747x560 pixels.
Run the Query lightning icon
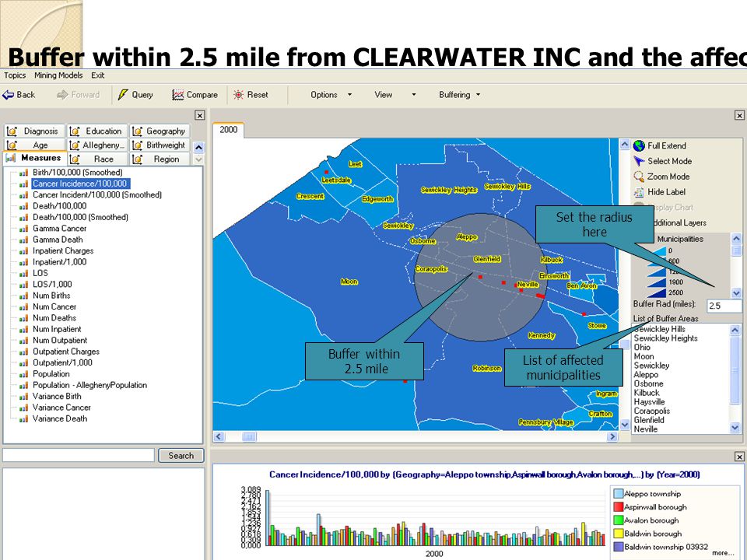(x=123, y=95)
